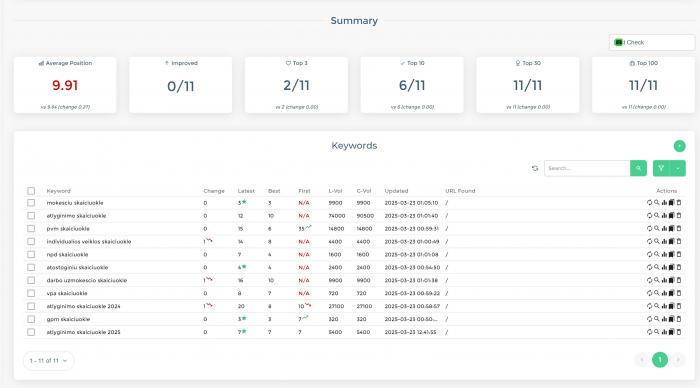This screenshot has height=388, width=700.
Task: Refresh the keyword list via reload icon
Action: [535, 168]
